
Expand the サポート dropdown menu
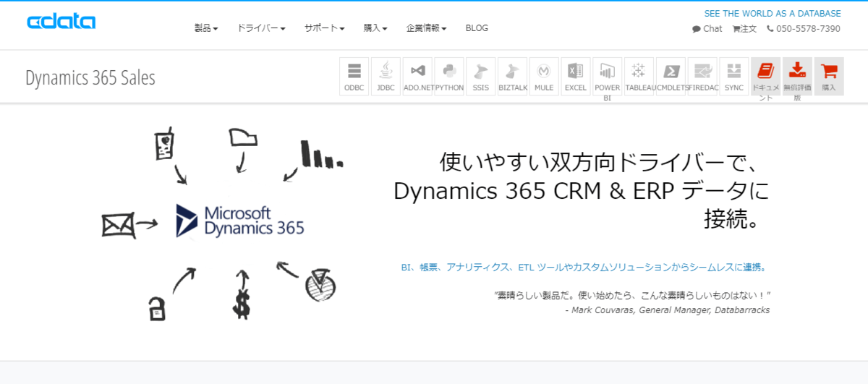coord(324,28)
